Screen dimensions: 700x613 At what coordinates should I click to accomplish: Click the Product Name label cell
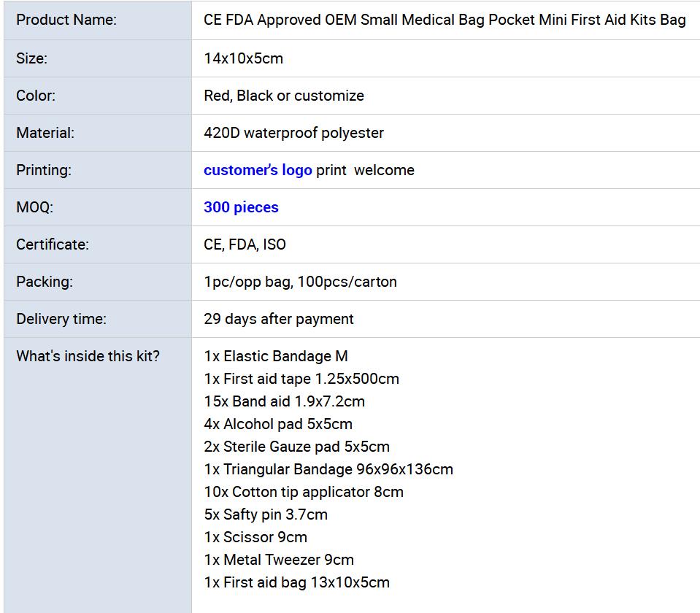(x=66, y=20)
